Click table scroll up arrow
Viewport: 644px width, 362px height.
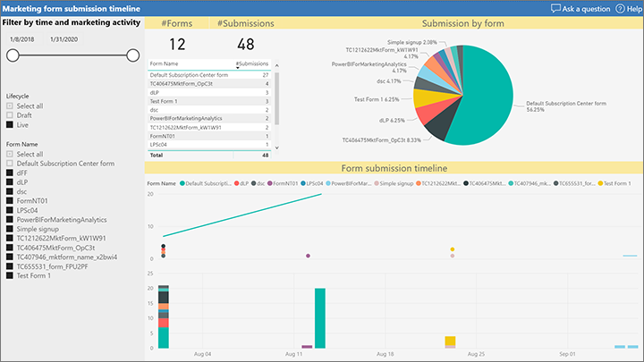coord(276,65)
